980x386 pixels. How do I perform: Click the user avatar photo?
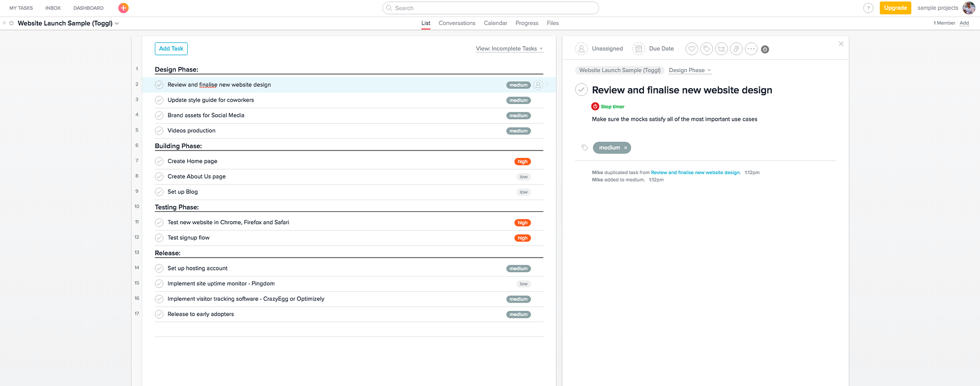pyautogui.click(x=969, y=8)
